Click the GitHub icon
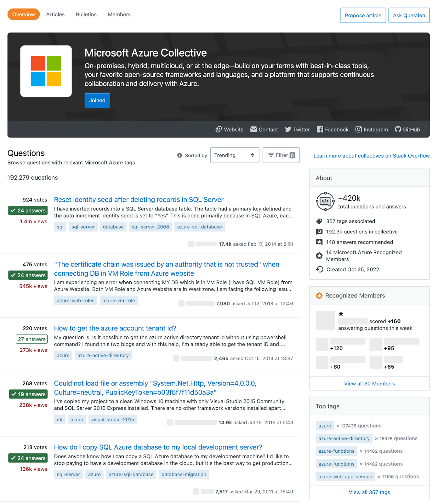438x504 pixels. [398, 129]
